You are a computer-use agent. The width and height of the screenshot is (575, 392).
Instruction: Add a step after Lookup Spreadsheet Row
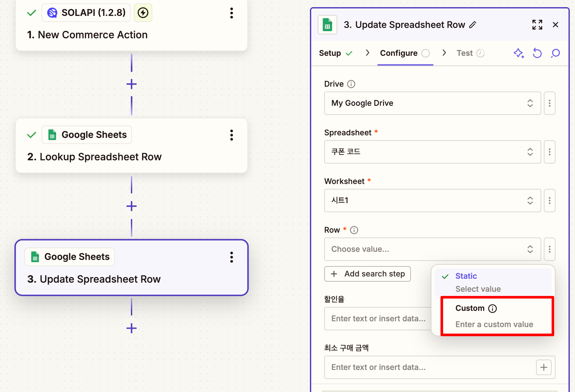tap(132, 206)
